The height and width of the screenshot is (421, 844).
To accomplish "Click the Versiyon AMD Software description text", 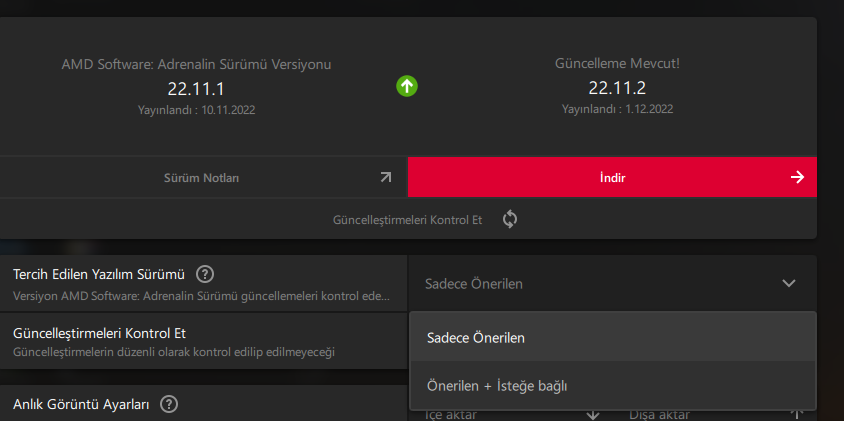I will point(201,296).
